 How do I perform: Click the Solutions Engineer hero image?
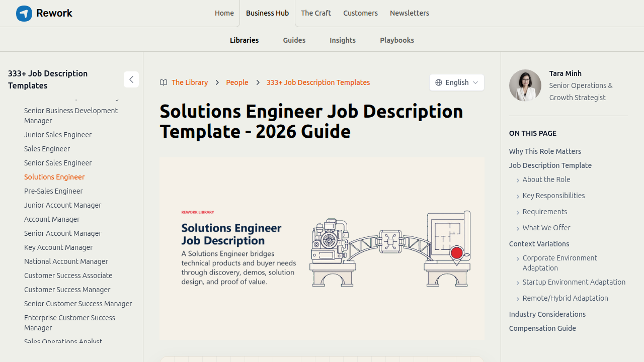pyautogui.click(x=322, y=248)
